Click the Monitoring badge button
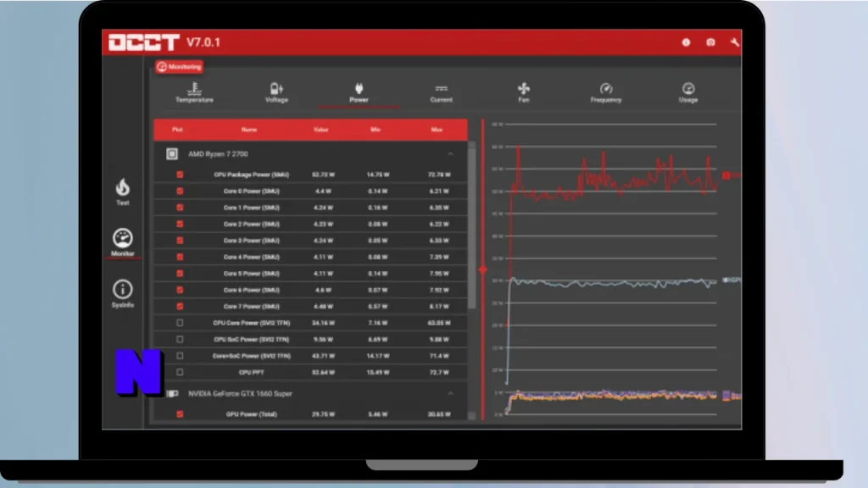868x488 pixels. pyautogui.click(x=180, y=67)
